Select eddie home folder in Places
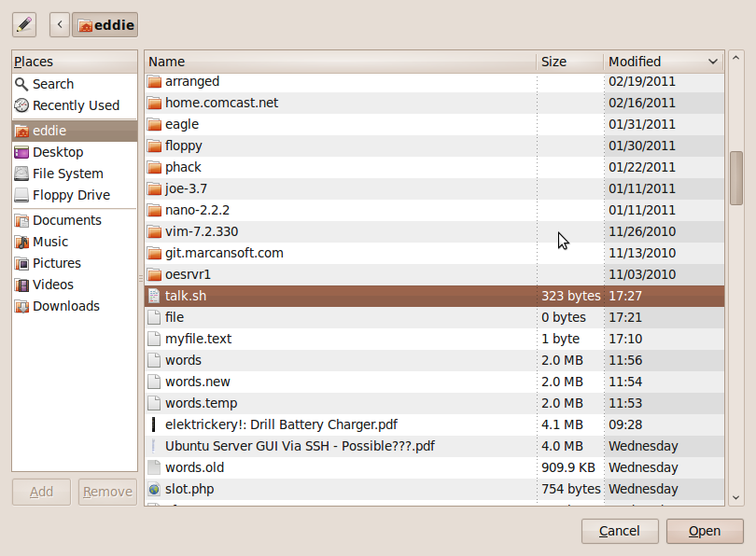Screen dimensions: 756x556 click(75, 131)
